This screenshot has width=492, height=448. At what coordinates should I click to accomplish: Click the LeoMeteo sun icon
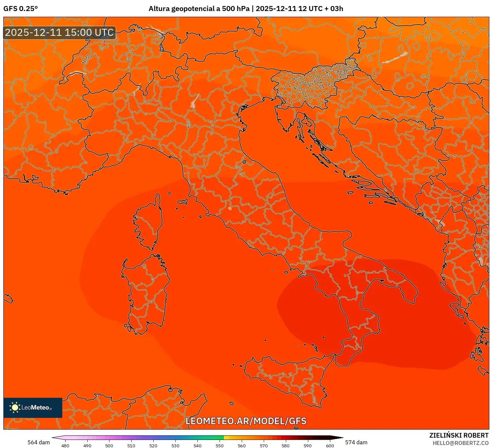(x=15, y=407)
